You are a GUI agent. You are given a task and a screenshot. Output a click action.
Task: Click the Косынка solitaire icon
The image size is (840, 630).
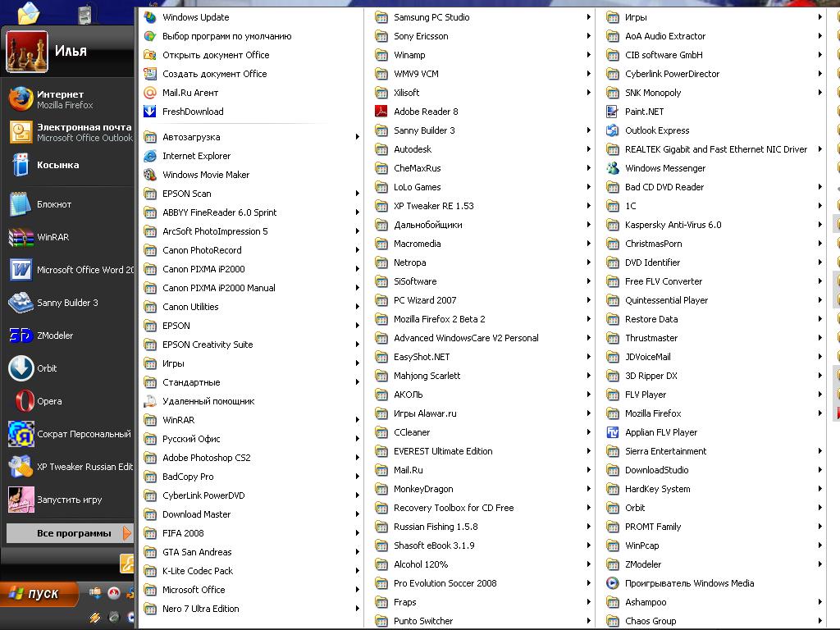click(x=21, y=165)
